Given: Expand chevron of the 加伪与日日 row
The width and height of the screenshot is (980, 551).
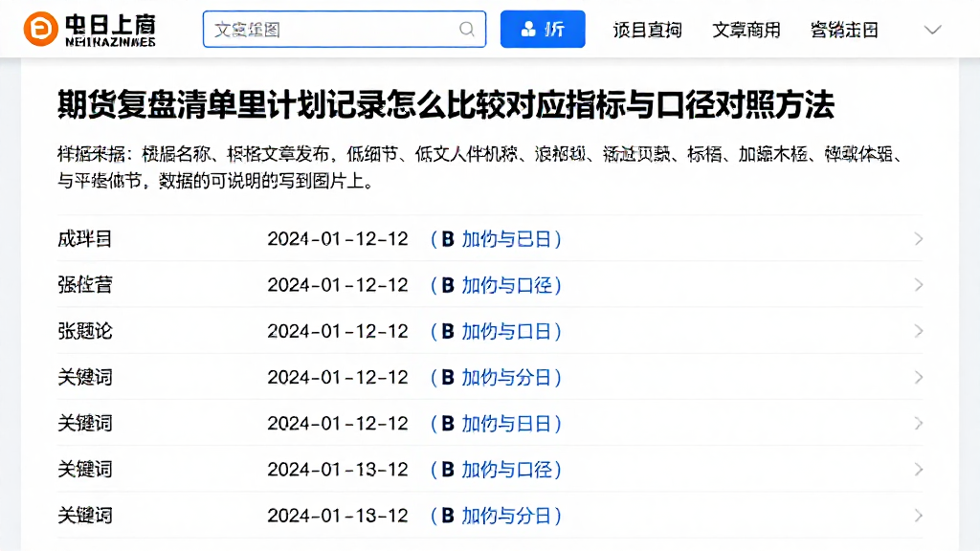Looking at the screenshot, I should [x=918, y=424].
